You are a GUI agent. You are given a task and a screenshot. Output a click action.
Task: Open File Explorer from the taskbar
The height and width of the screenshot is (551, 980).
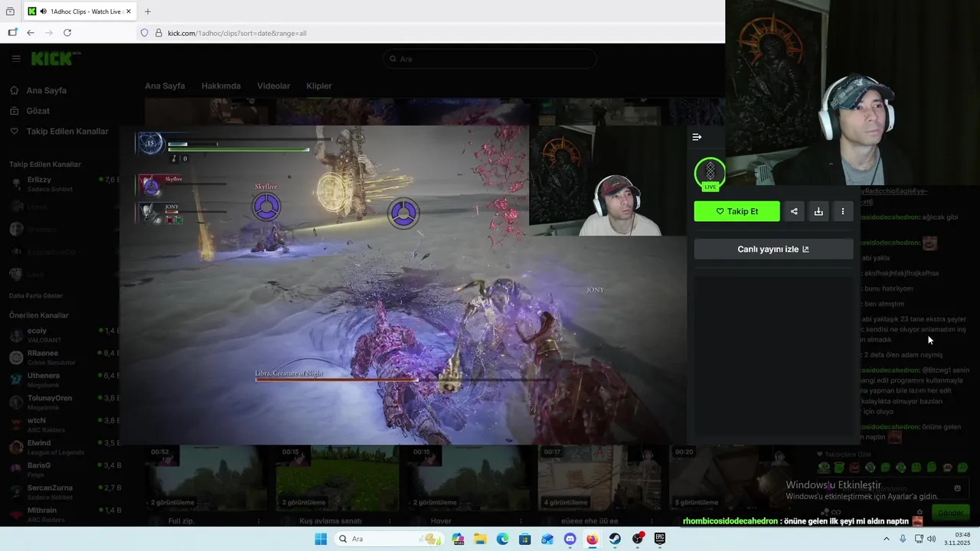480,539
